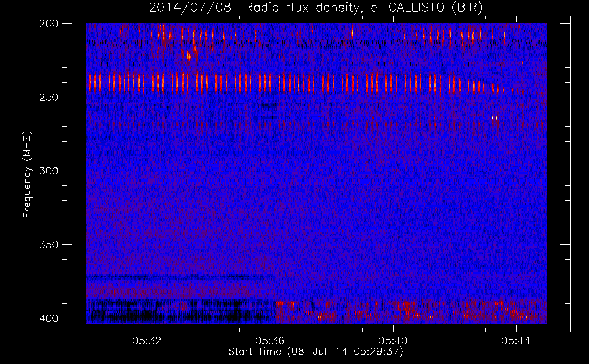Click the 200 frequency tick label

pos(48,24)
